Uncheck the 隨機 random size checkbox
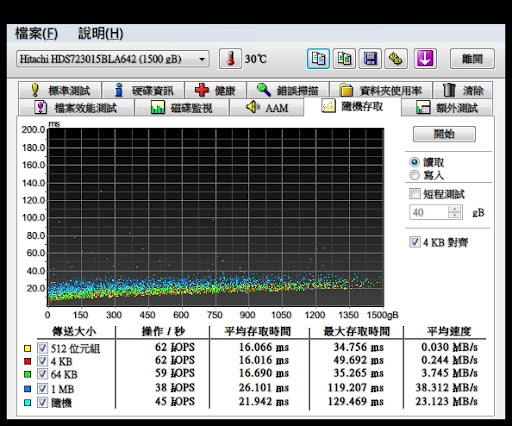 [x=42, y=402]
